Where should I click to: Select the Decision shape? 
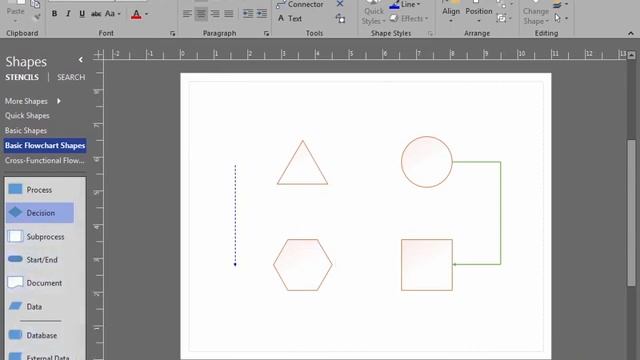pos(40,213)
